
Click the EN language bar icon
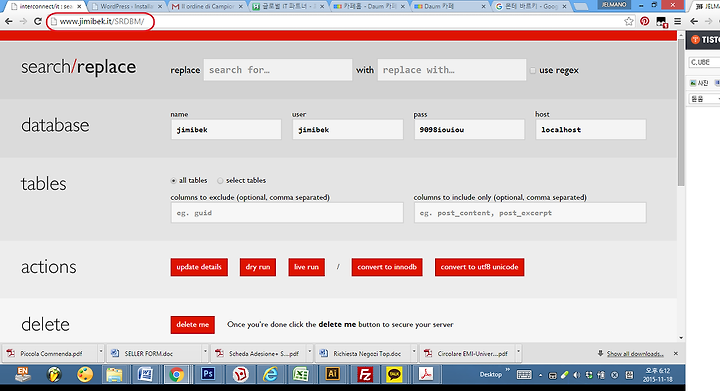point(22,374)
